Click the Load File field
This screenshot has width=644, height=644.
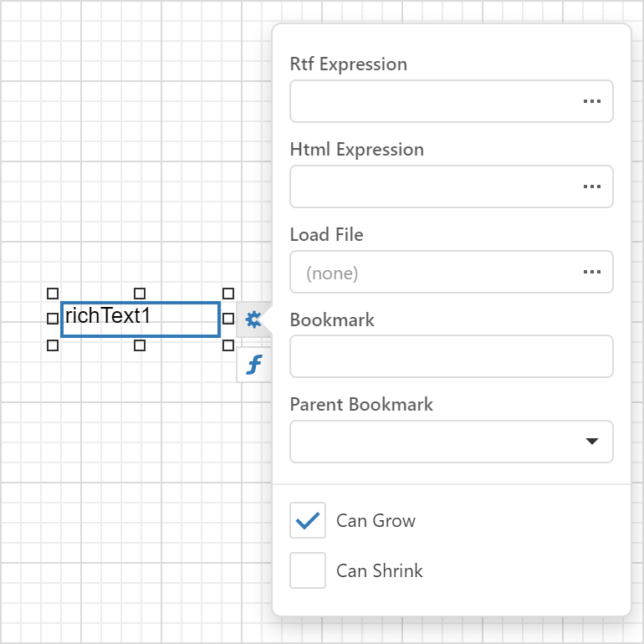[431, 272]
